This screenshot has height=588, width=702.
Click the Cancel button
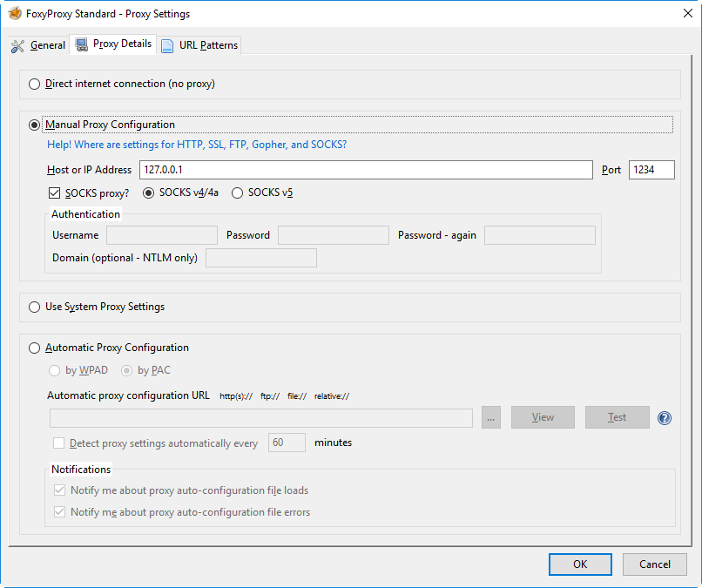(x=655, y=564)
